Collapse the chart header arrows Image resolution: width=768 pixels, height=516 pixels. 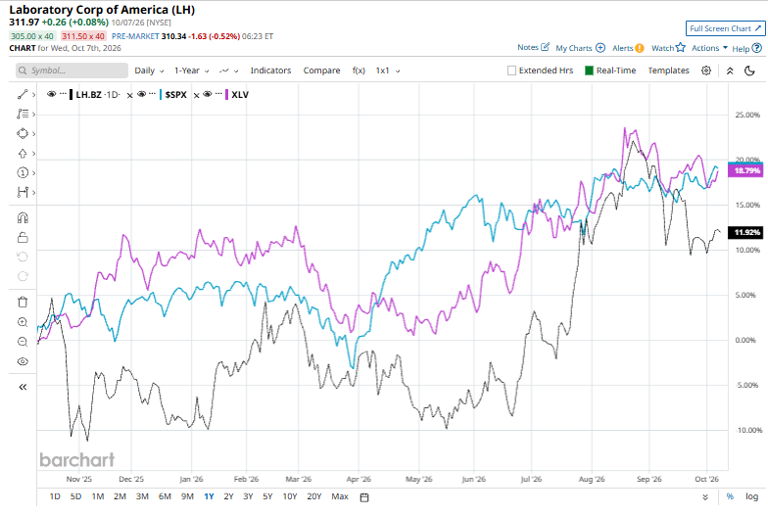click(730, 70)
